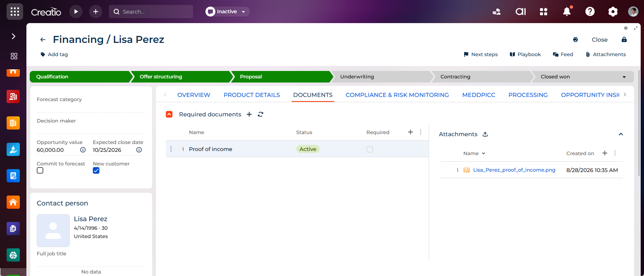This screenshot has height=276, width=644.
Task: Uncheck the New customer checkbox
Action: [96, 170]
